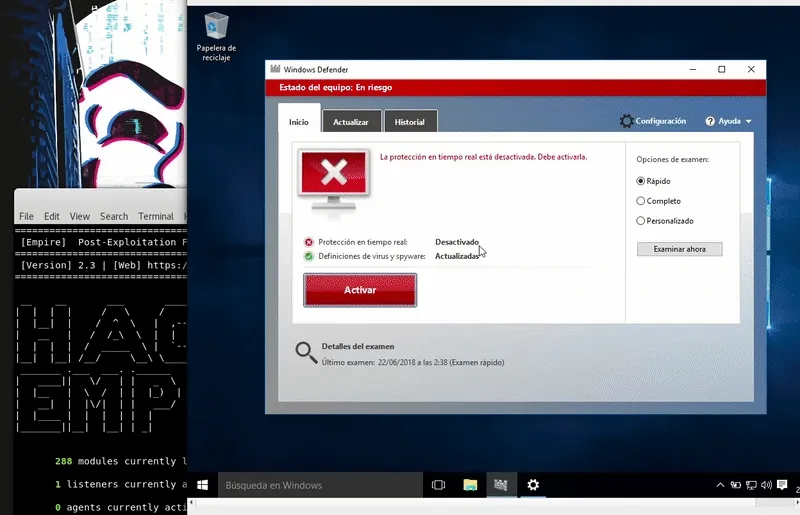Open the Settings gear in taskbar
Viewport: 800px width, 515px height.
(x=533, y=485)
